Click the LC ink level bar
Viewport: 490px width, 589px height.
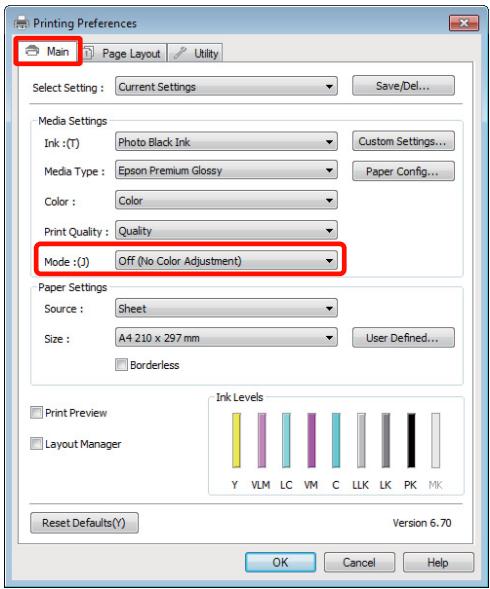[x=286, y=440]
